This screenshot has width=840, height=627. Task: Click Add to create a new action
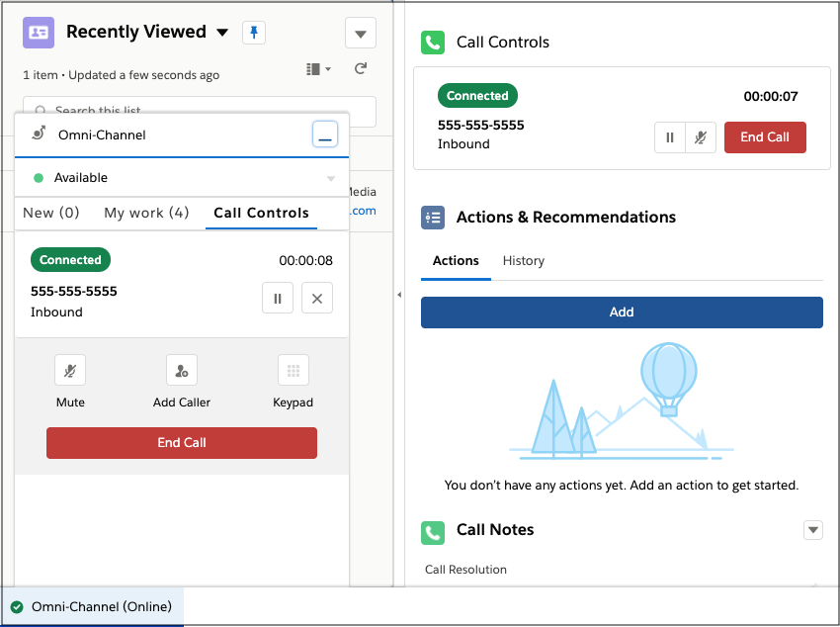click(622, 312)
